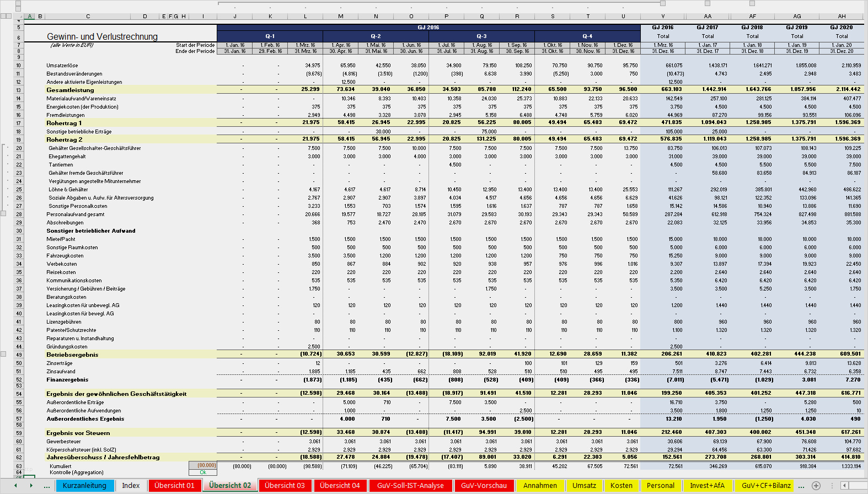Viewport: 868px width, 494px height.
Task: Click the Kontrolle (Aggregation) label
Action: [x=76, y=472]
